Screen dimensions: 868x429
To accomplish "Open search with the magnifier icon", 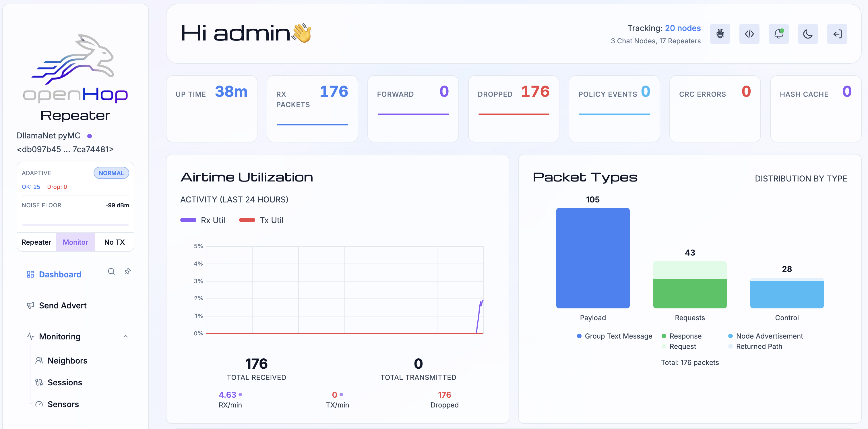I will coord(111,271).
